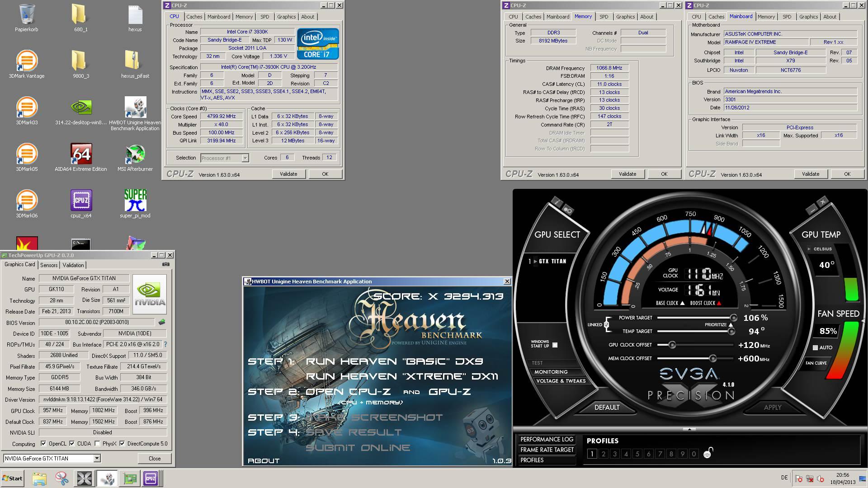This screenshot has height=488, width=868.
Task: Switch to EVGA Precision X taskbar button
Action: coord(85,478)
